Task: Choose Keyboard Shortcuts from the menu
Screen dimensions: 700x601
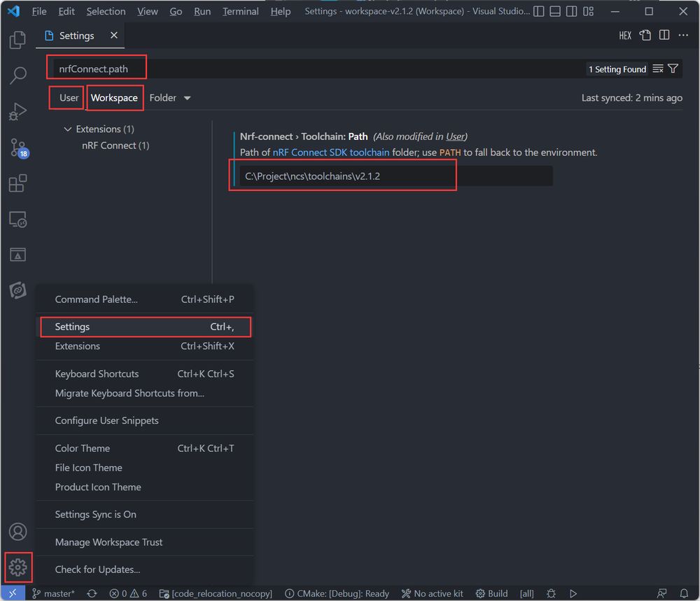Action: (97, 374)
